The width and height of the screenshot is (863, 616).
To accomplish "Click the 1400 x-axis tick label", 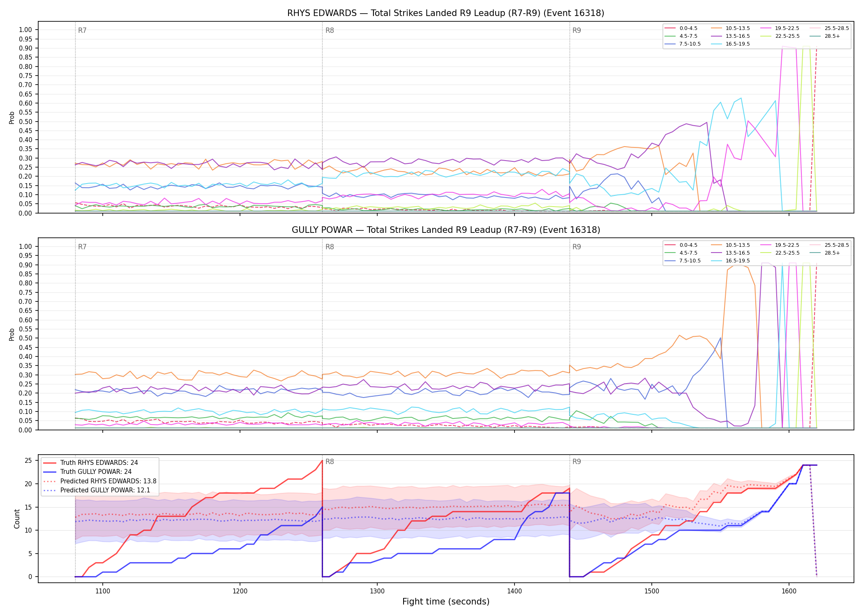I will point(515,591).
